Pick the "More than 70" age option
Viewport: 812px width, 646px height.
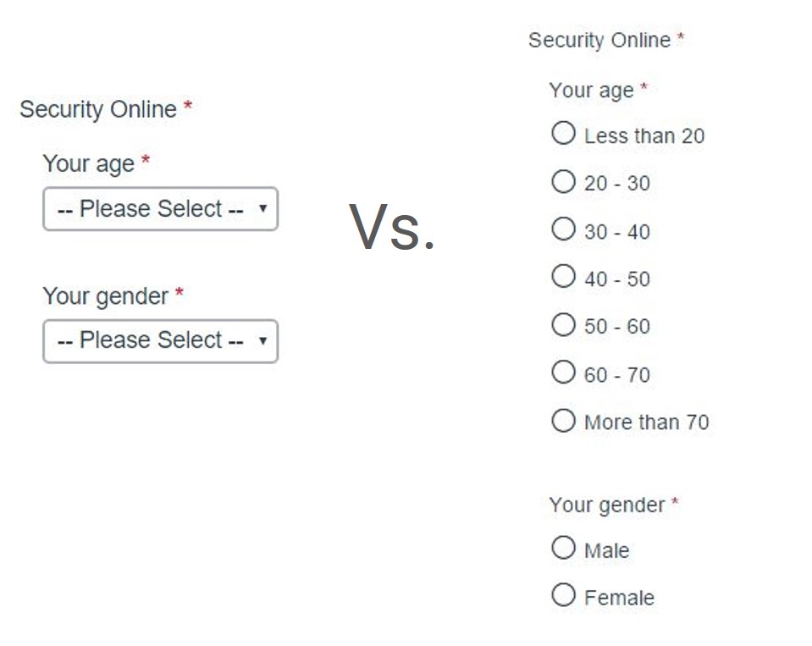point(563,421)
